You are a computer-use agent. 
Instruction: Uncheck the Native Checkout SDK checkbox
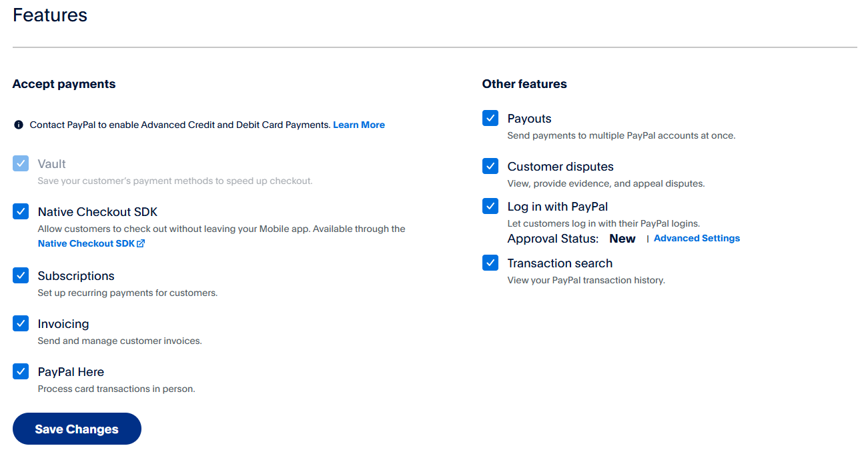[x=21, y=211]
